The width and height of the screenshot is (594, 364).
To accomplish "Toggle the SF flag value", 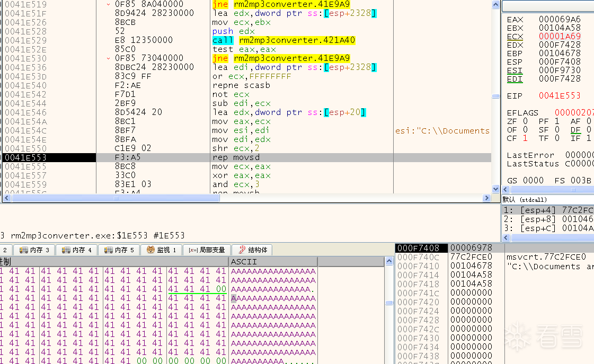I will (x=557, y=130).
